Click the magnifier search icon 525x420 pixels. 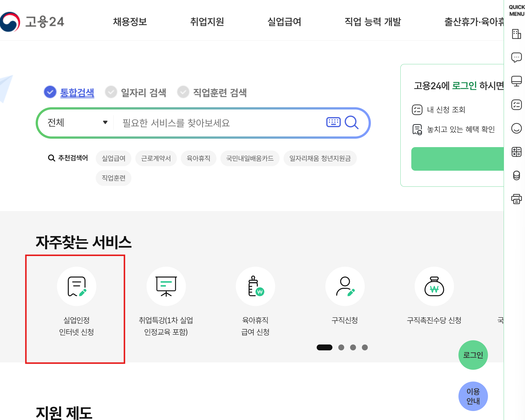(351, 122)
